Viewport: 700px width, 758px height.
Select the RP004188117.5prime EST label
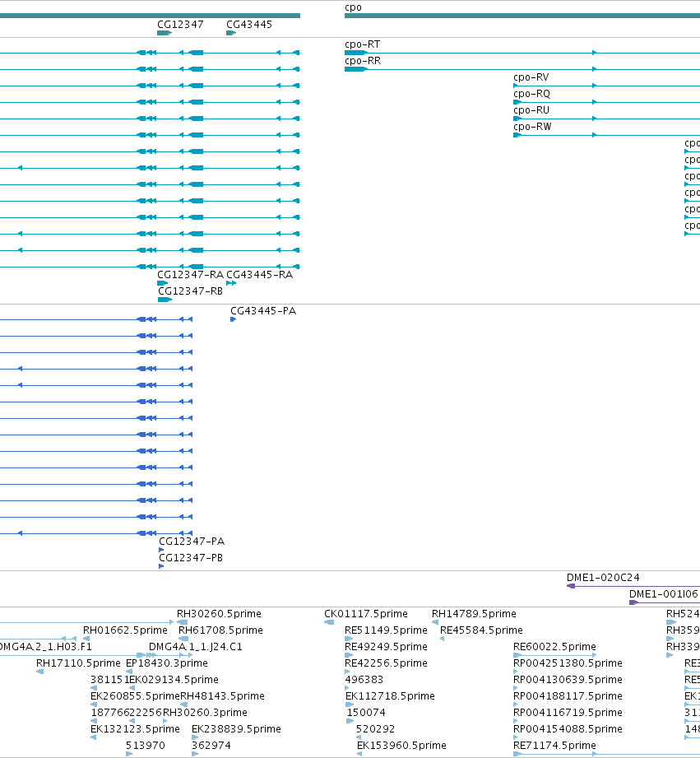568,696
